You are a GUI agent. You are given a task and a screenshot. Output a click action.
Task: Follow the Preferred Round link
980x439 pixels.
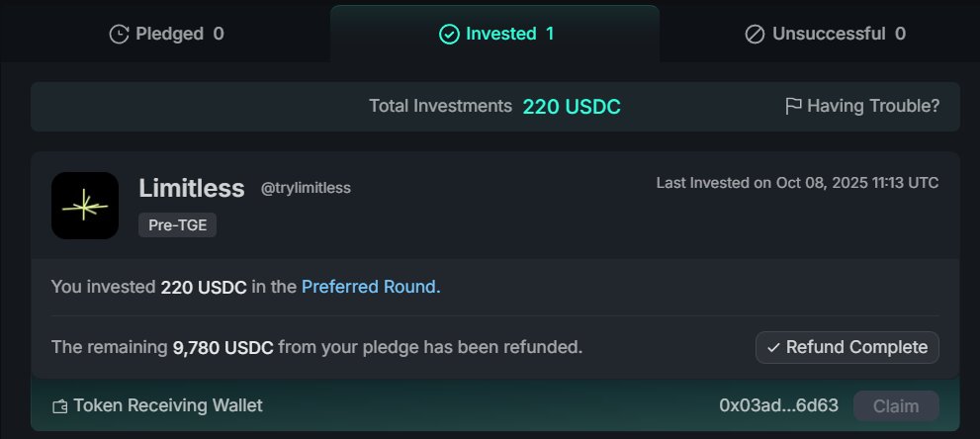[x=371, y=287]
